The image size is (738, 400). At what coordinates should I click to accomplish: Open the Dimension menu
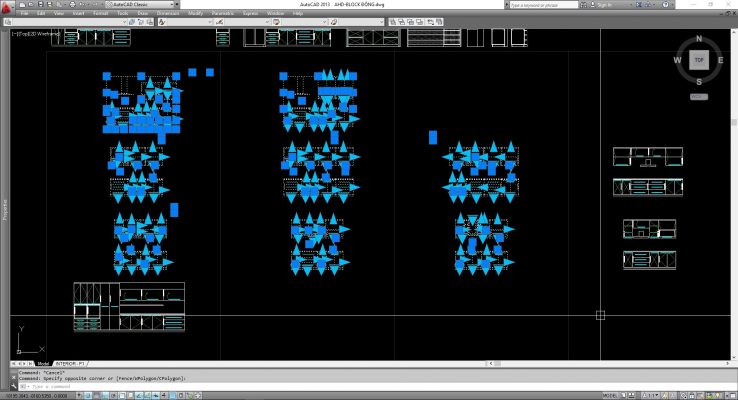168,14
